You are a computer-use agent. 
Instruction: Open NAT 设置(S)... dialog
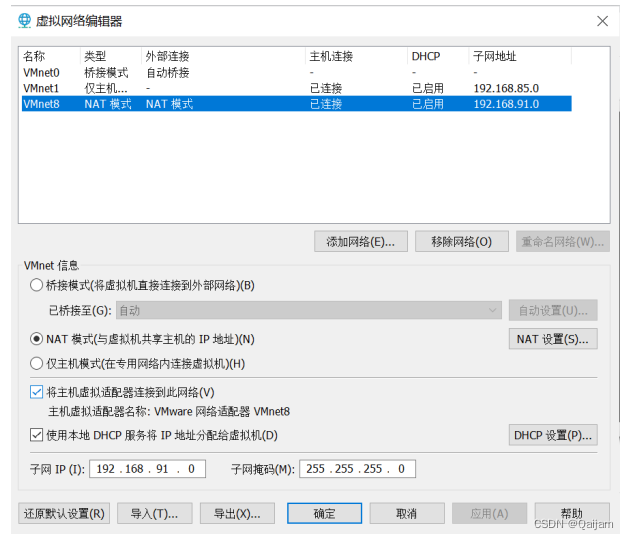553,339
